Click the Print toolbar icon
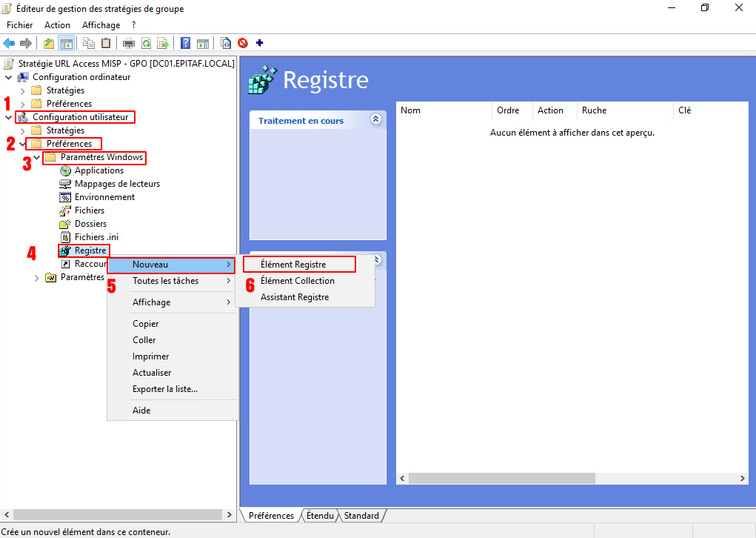 click(x=128, y=43)
